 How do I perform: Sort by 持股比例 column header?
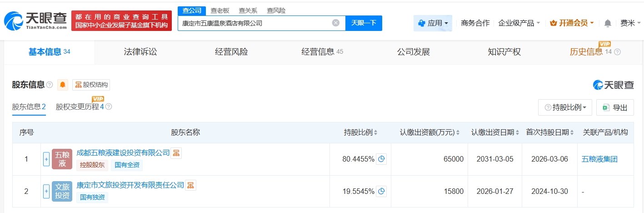point(360,132)
